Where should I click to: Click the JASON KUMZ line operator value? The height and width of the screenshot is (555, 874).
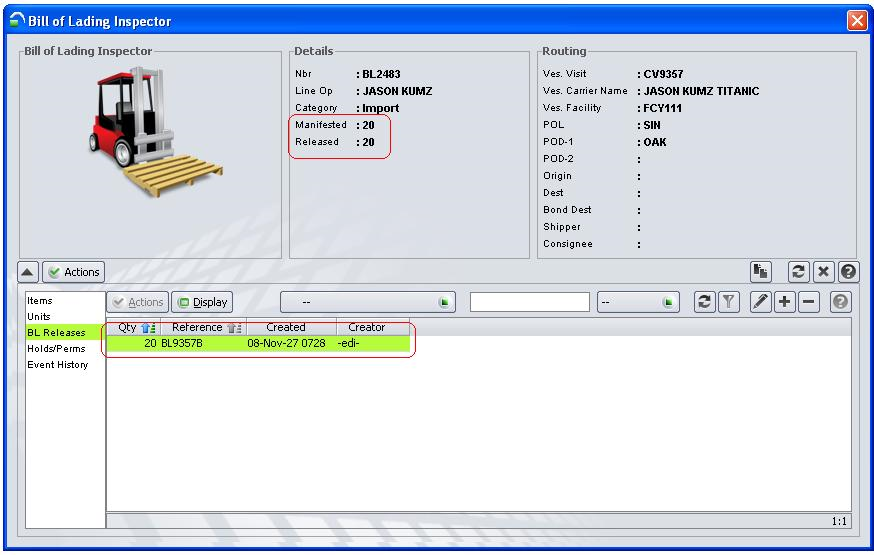click(397, 91)
